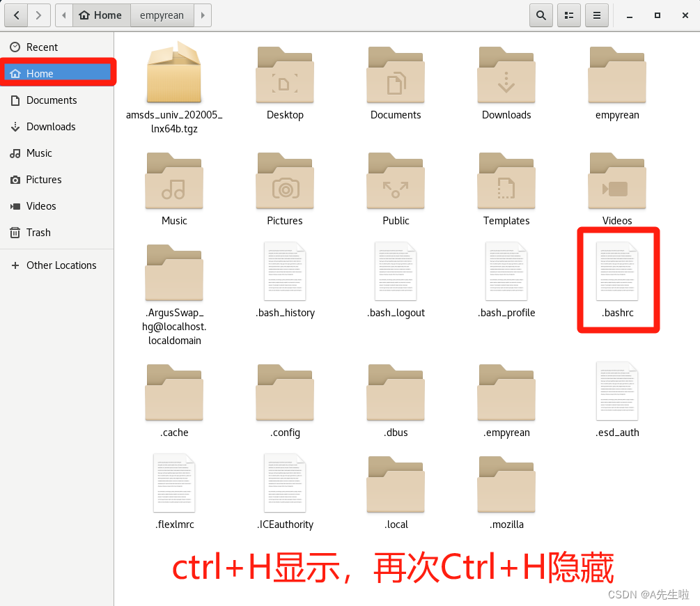The width and height of the screenshot is (700, 606).
Task: Toggle the list view display mode
Action: [x=569, y=15]
